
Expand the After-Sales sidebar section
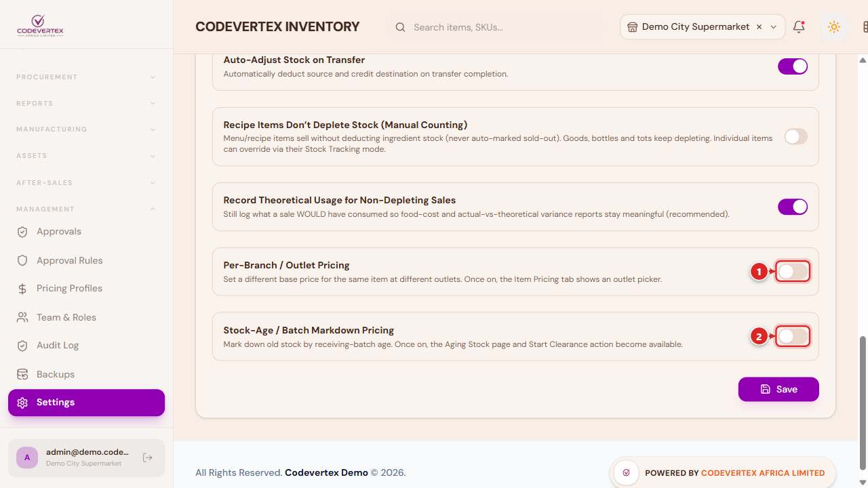(x=86, y=183)
